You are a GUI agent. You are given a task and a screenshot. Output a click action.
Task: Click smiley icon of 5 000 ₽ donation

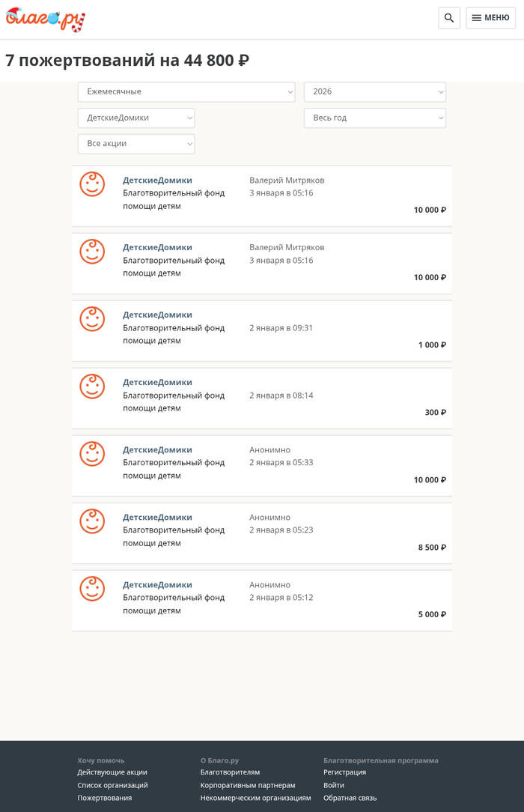pos(93,589)
